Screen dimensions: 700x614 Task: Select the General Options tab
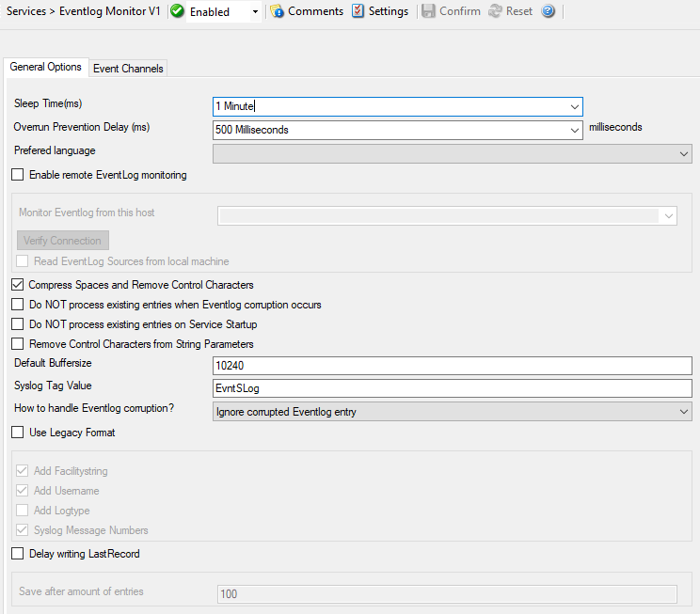45,68
